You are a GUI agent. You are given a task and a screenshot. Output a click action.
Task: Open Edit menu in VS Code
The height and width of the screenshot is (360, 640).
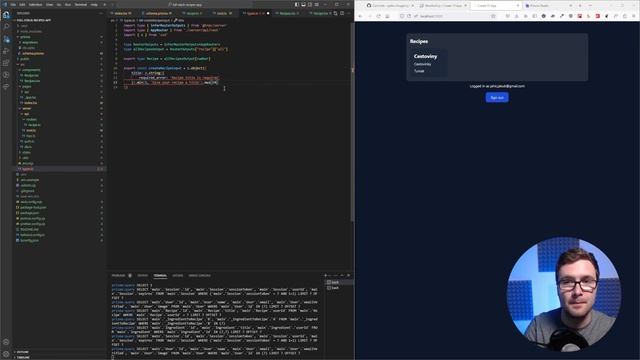click(22, 4)
